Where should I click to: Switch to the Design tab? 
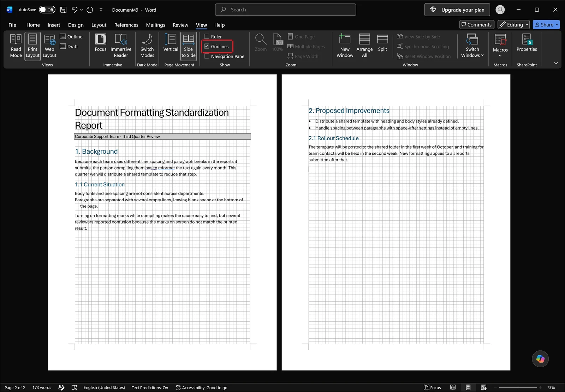click(76, 25)
